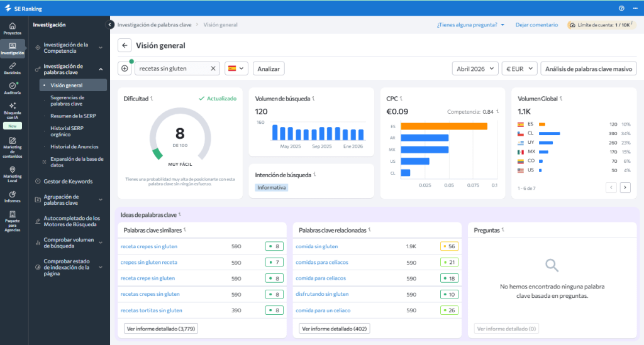Image resolution: width=644 pixels, height=345 pixels.
Task: Open the 'comida sin gluten' keyword link
Action: coord(316,246)
